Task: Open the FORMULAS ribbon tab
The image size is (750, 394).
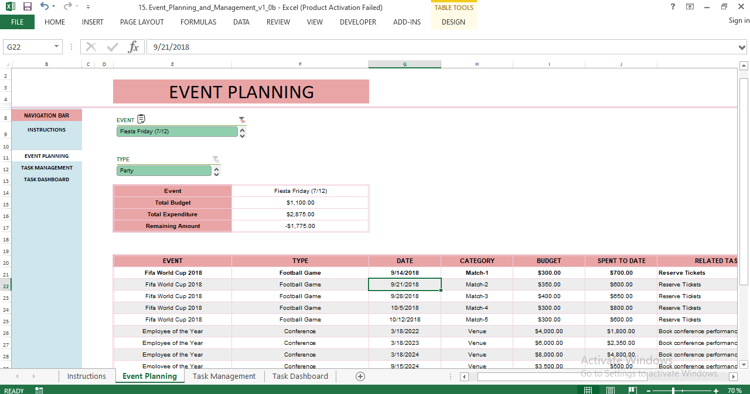Action: [x=198, y=22]
